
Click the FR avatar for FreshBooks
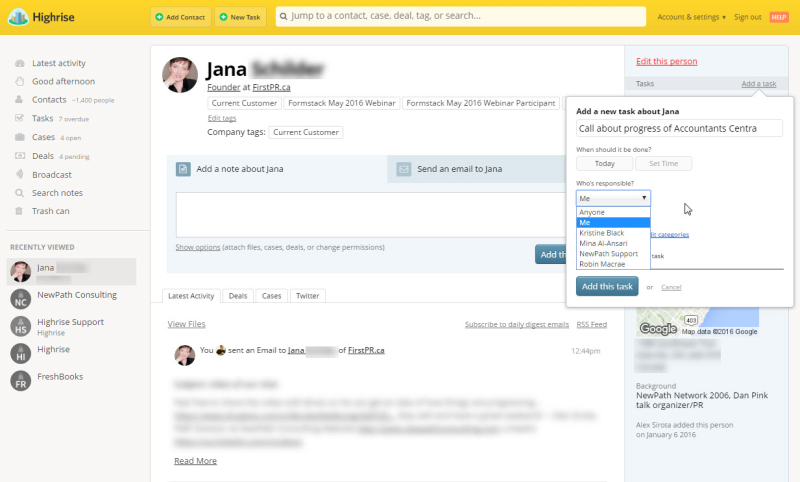pyautogui.click(x=20, y=381)
